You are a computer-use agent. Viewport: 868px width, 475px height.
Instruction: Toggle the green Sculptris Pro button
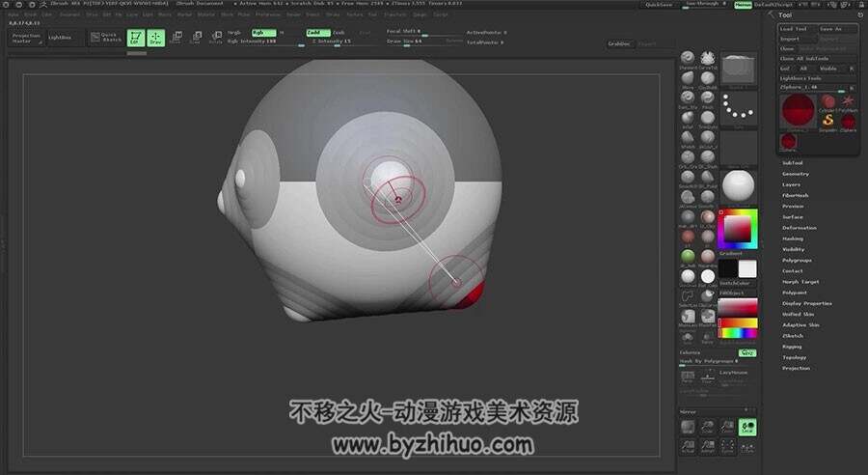coord(747,353)
